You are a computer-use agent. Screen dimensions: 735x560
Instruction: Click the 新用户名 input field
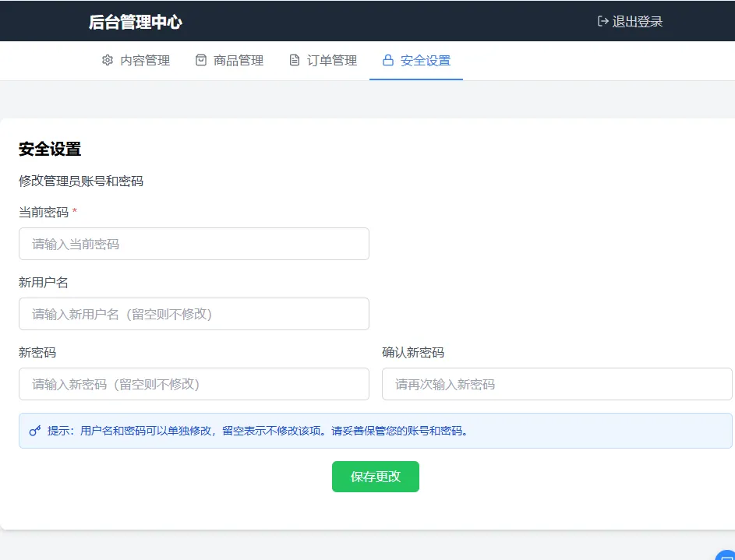pyautogui.click(x=193, y=314)
